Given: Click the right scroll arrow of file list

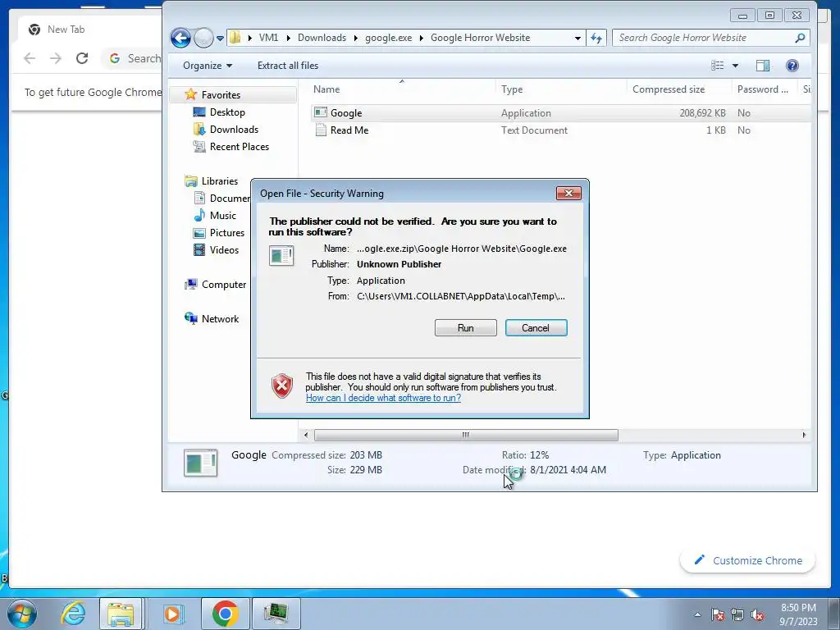Looking at the screenshot, I should [x=804, y=435].
